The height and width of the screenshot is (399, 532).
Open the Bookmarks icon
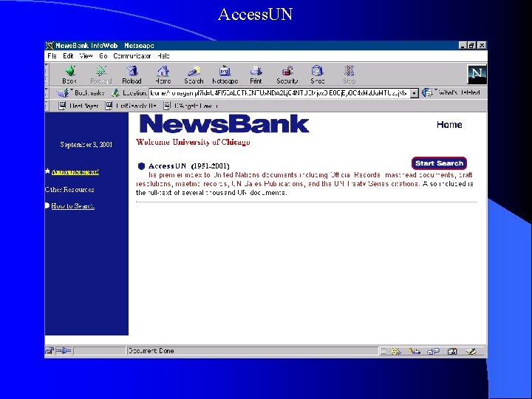pyautogui.click(x=63, y=92)
